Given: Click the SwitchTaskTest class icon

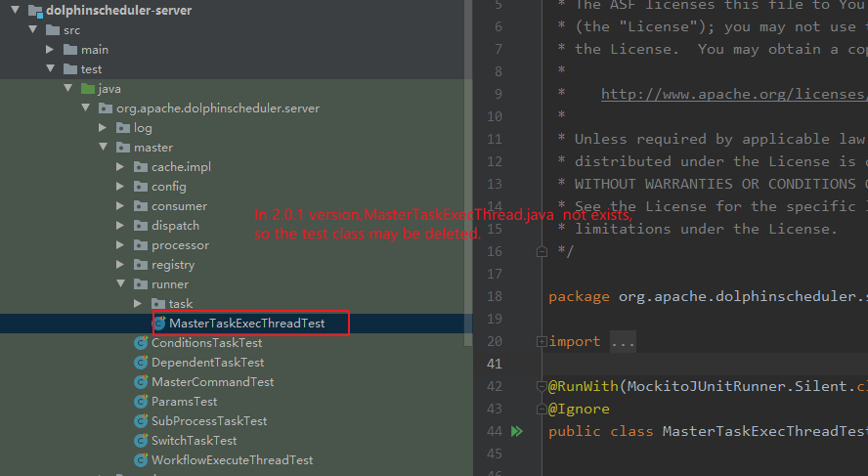Looking at the screenshot, I should click(x=141, y=441).
